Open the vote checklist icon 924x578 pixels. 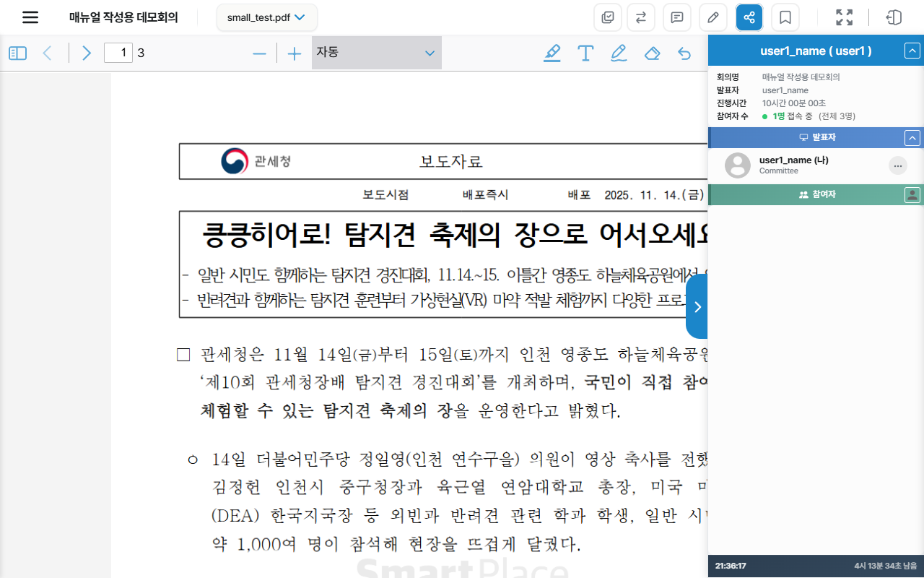[607, 17]
